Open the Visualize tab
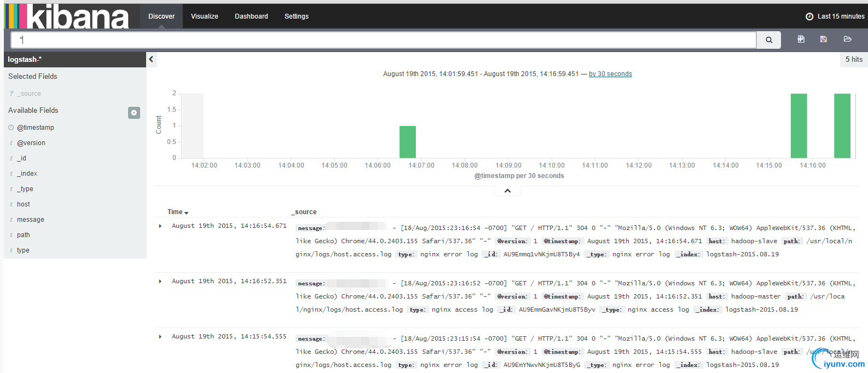 pos(205,16)
